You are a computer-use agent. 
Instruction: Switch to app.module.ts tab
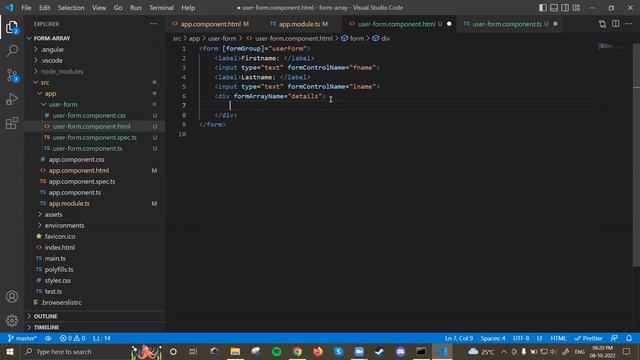coord(300,24)
